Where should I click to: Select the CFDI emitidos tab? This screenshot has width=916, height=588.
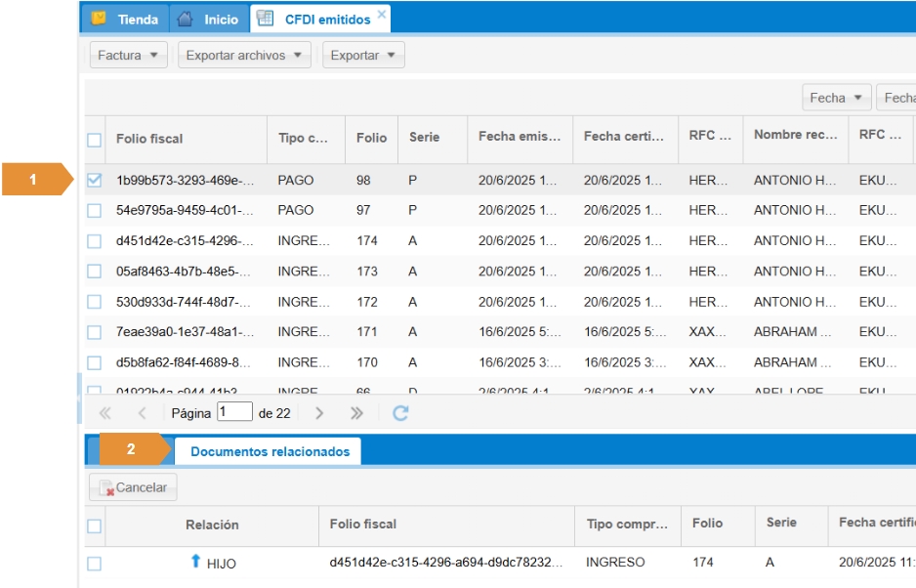point(320,19)
